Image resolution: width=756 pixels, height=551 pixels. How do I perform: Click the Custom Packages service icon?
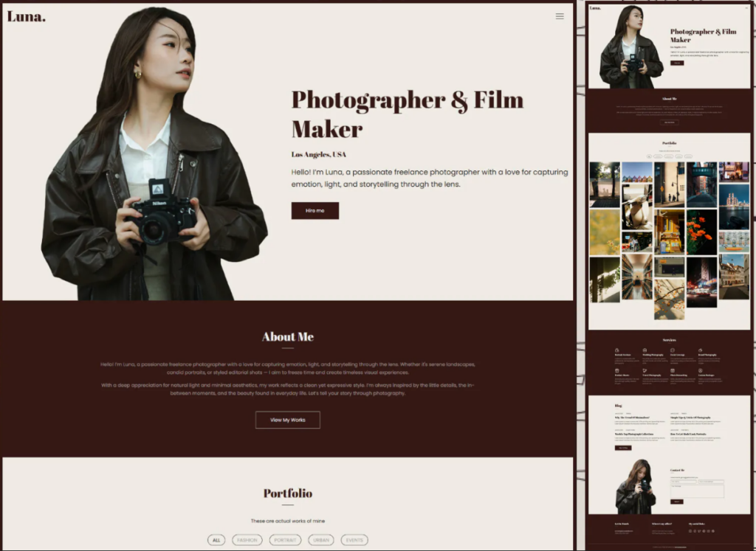[700, 370]
